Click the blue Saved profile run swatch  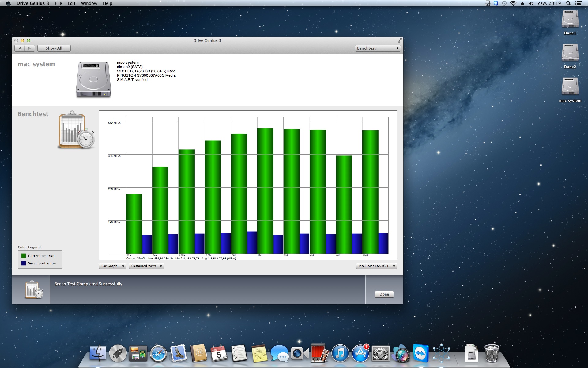[24, 263]
